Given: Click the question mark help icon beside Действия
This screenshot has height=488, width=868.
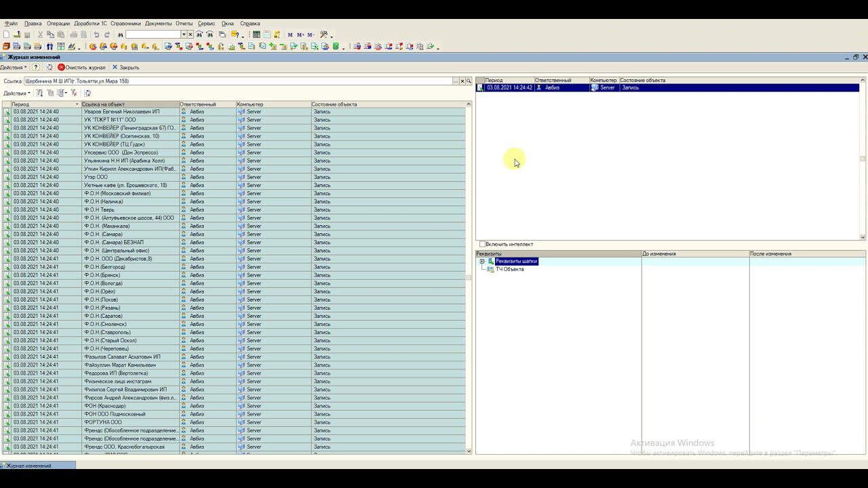Looking at the screenshot, I should (x=36, y=67).
